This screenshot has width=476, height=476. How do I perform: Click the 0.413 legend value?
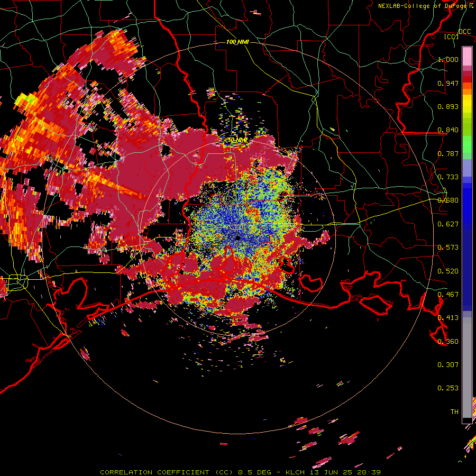click(x=448, y=318)
